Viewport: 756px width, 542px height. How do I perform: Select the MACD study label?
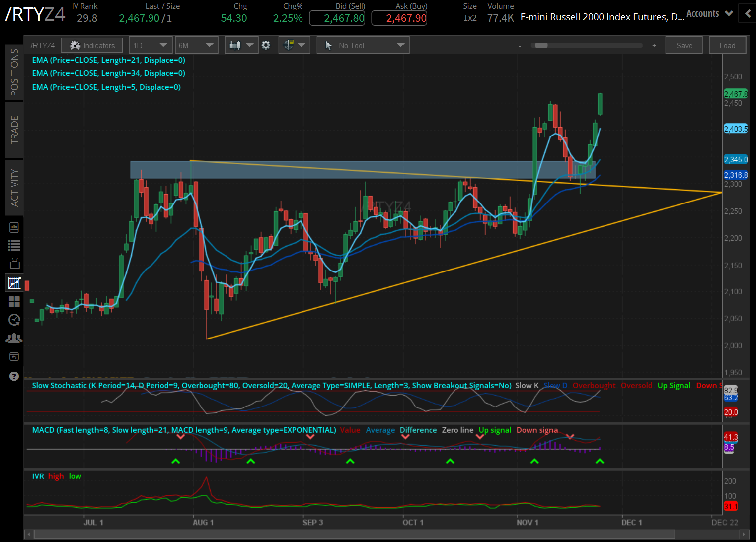pos(184,430)
